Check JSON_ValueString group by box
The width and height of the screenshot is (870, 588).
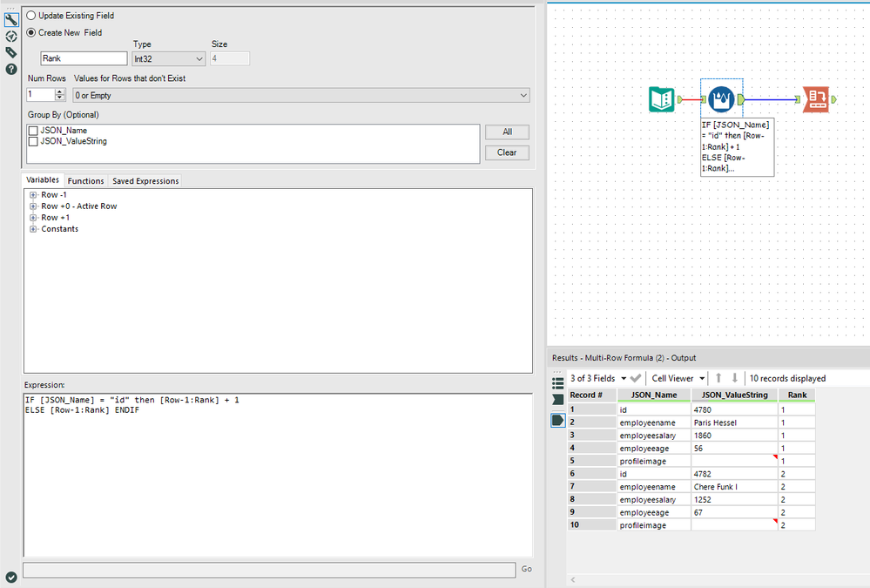[33, 142]
